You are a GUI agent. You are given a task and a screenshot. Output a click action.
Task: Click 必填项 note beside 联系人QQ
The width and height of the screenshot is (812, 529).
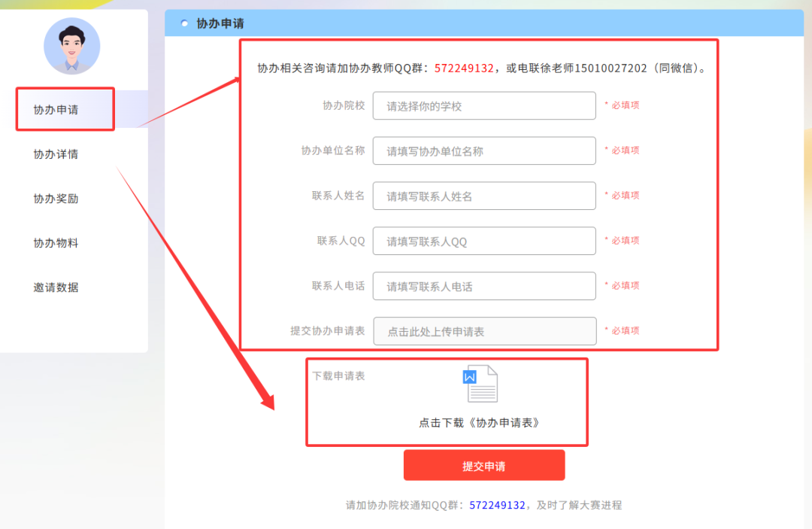pos(623,240)
